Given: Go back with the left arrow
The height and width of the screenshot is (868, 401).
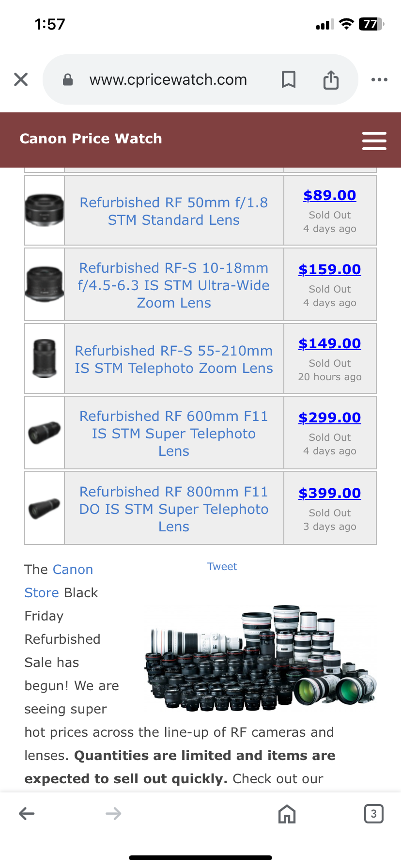Looking at the screenshot, I should [27, 813].
